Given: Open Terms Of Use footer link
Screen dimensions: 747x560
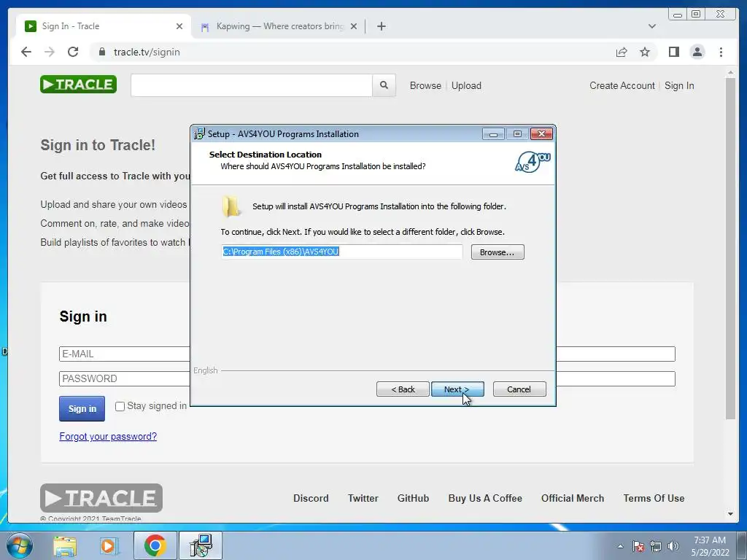Looking at the screenshot, I should coord(654,498).
